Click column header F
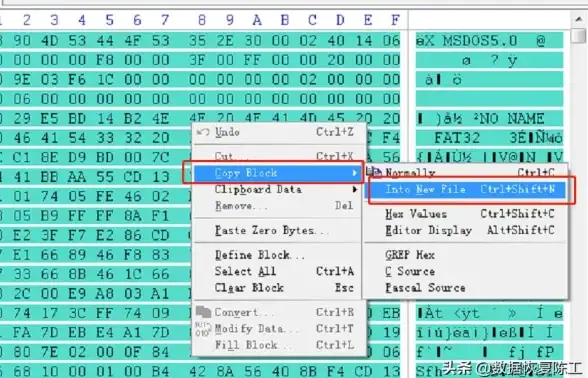 coord(395,20)
